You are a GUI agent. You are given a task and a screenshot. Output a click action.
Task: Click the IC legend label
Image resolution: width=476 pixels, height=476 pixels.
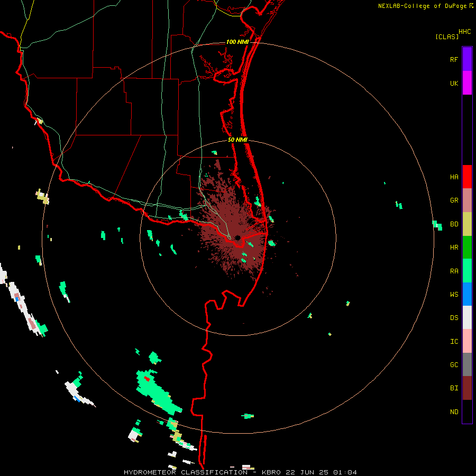click(454, 342)
